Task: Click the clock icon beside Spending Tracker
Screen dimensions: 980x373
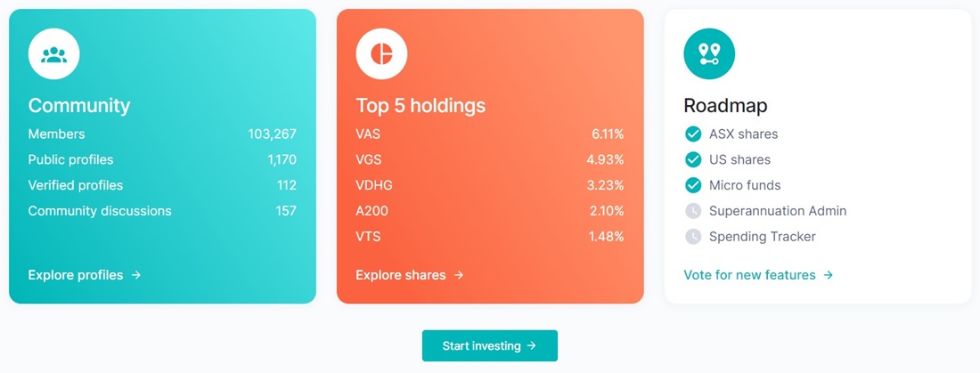Action: pyautogui.click(x=693, y=237)
